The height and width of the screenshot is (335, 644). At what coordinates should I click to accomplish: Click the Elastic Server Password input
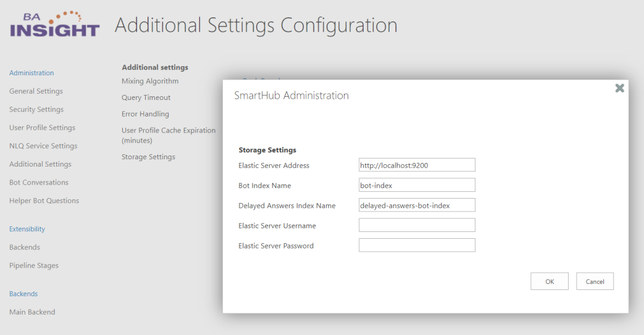[417, 245]
